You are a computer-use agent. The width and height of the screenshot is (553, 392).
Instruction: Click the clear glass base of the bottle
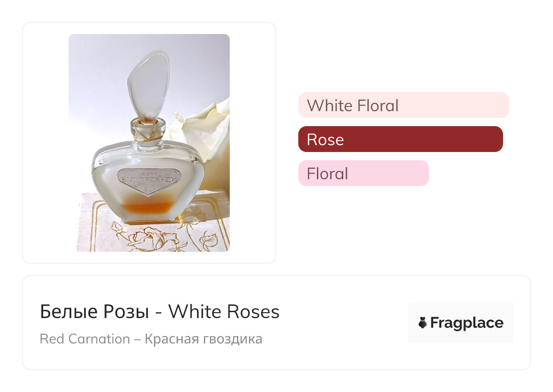(x=148, y=220)
